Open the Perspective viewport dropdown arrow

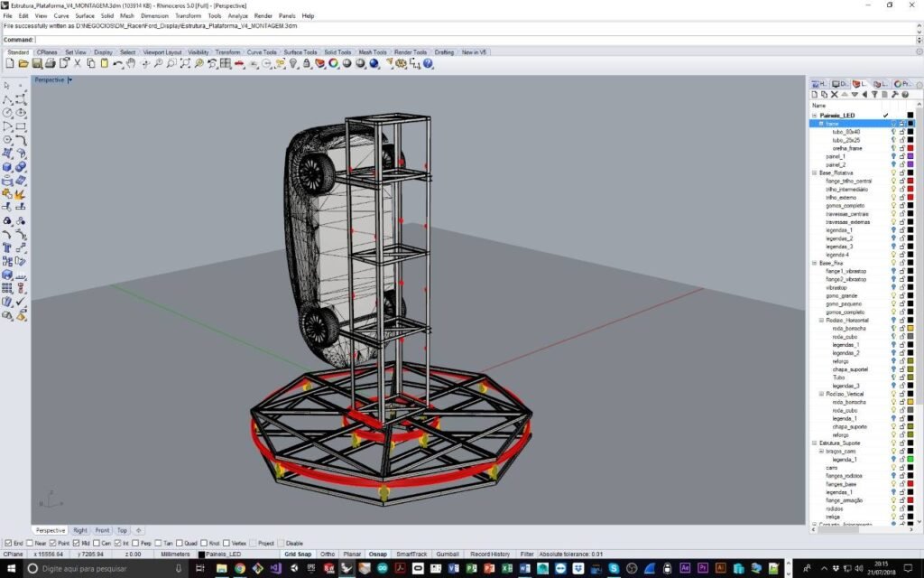tap(69, 79)
